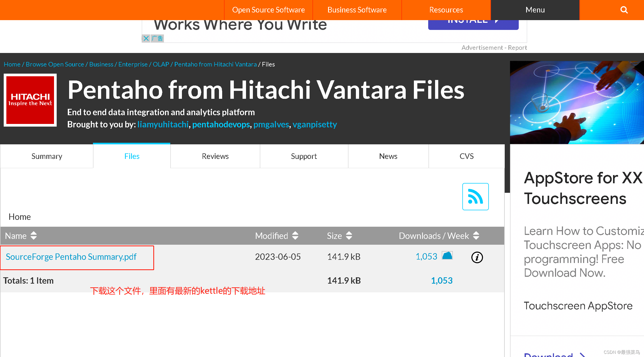Open the RSS feed icon
The image size is (644, 357).
point(475,197)
